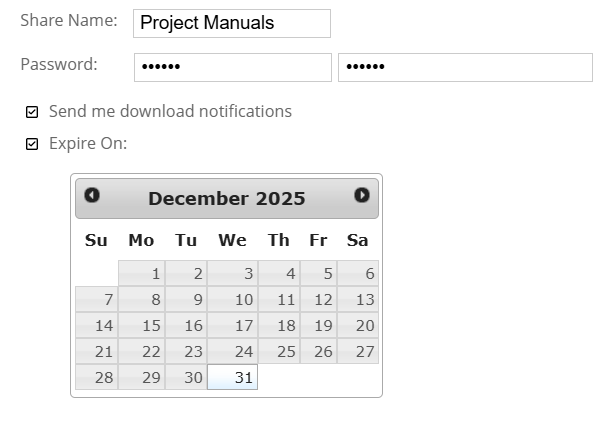Click December 2025 month title
Viewport: 612px width, 427px height.
[x=227, y=198]
